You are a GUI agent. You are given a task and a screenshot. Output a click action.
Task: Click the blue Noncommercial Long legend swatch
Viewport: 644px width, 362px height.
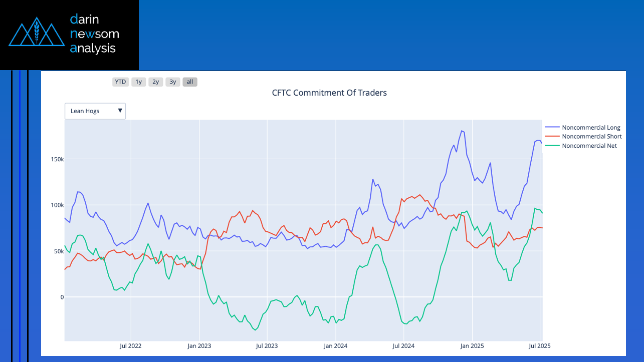[x=552, y=128]
